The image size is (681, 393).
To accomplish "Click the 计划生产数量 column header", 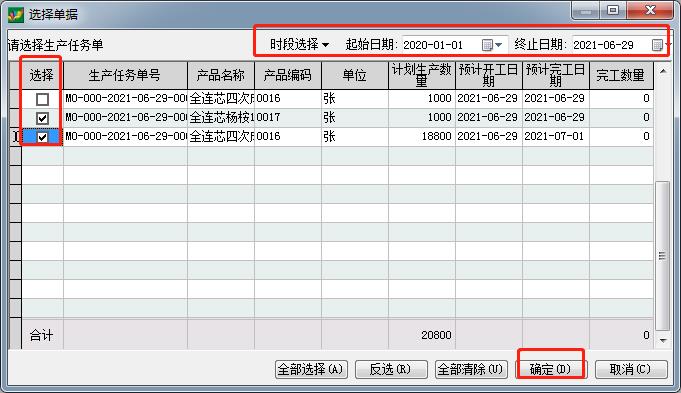I will tap(421, 75).
